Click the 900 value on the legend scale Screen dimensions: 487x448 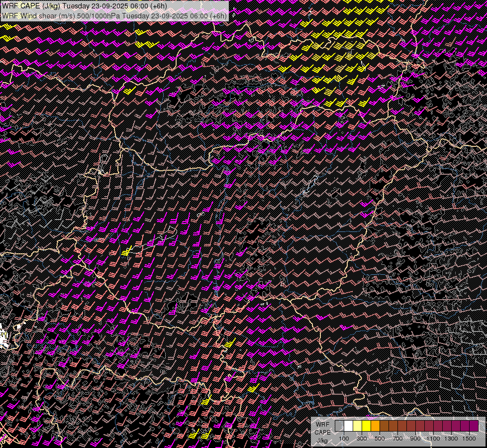[x=415, y=439]
